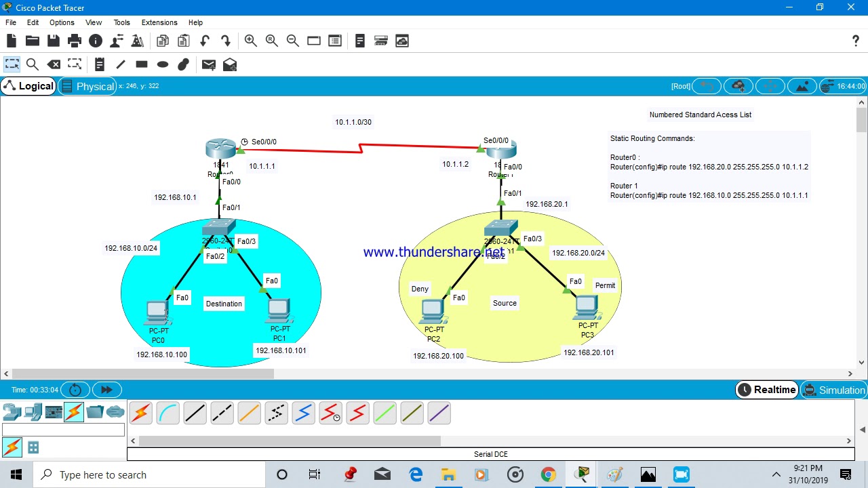This screenshot has width=868, height=488.
Task: Open the Tools menu
Action: (x=121, y=22)
